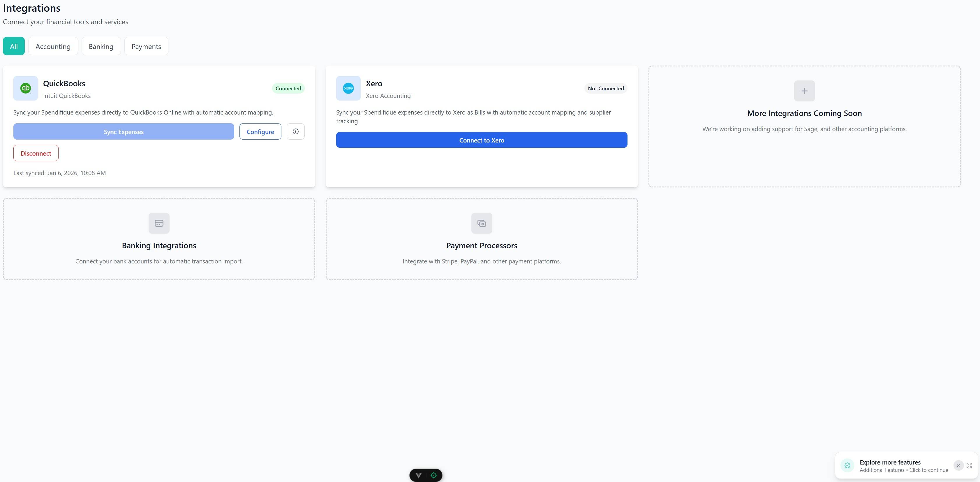Click the Payment Processors card icon

pos(481,223)
